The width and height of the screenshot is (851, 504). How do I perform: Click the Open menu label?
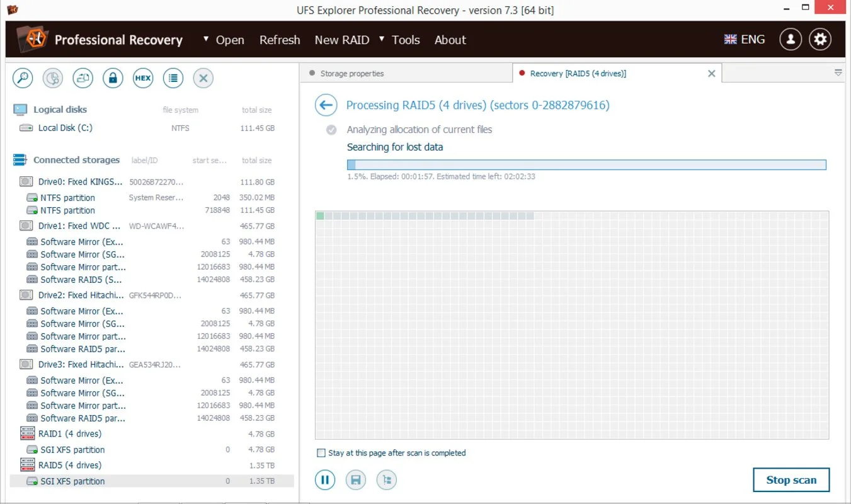230,40
